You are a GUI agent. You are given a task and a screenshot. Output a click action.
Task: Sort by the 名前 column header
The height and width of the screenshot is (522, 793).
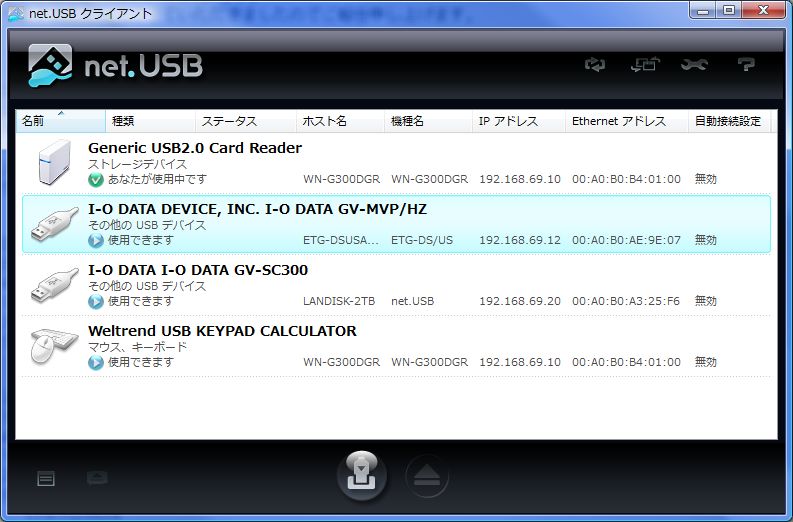point(60,121)
